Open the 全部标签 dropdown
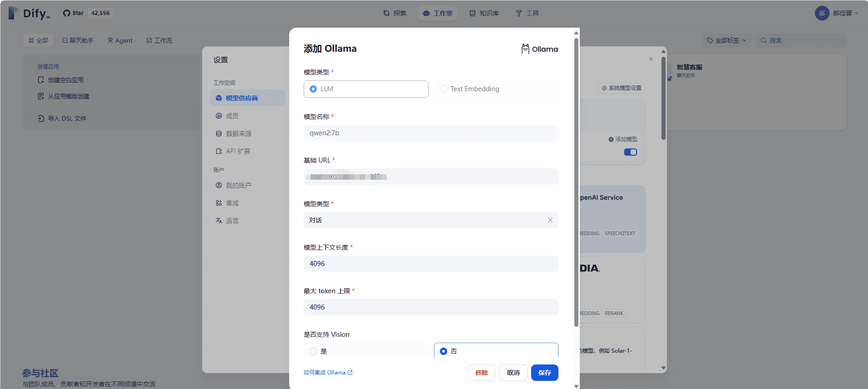Image resolution: width=868 pixels, height=389 pixels. (x=727, y=40)
